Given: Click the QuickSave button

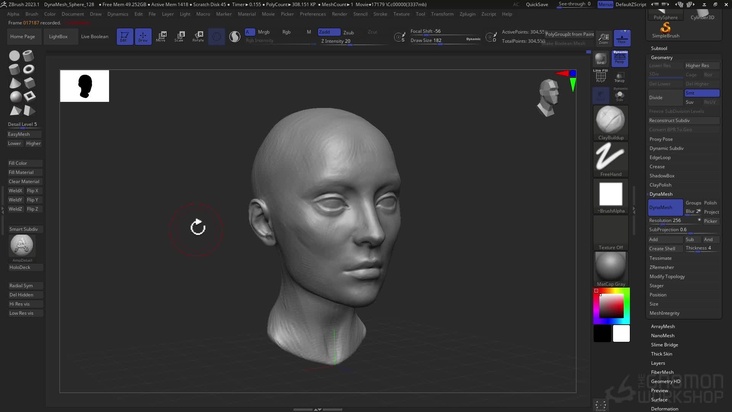Looking at the screenshot, I should 537,4.
